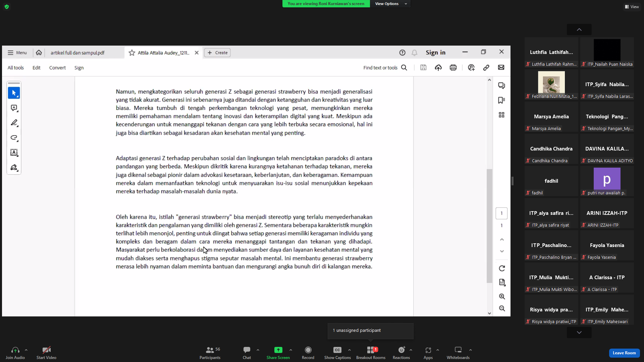Open the comments panel in right rail
Image resolution: width=644 pixels, height=362 pixels.
click(x=501, y=85)
